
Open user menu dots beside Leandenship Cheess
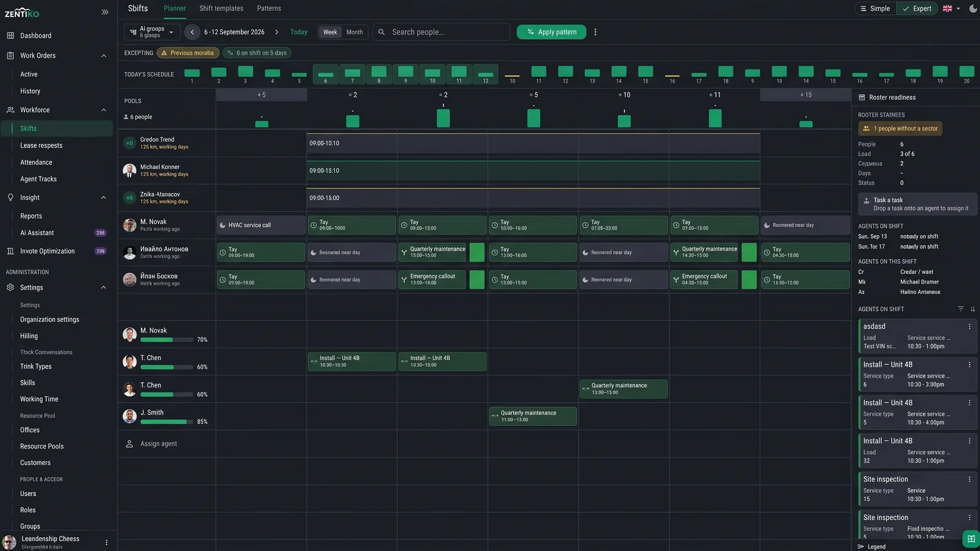(x=107, y=542)
